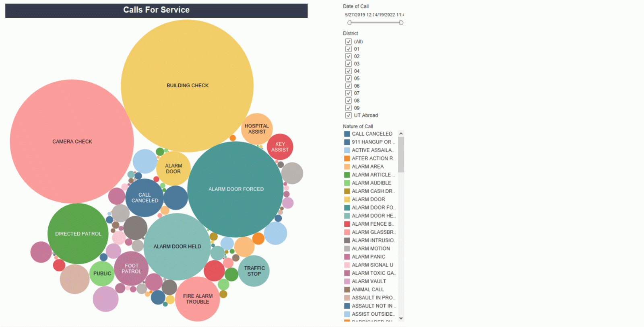Click the KEY ASSIST bubble

pos(280,147)
